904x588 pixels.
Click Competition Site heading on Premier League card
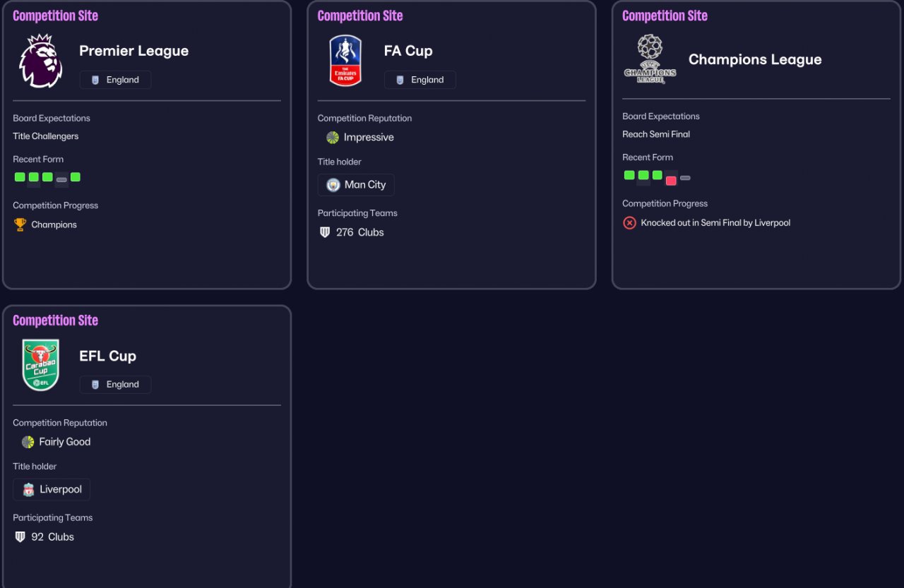click(55, 16)
